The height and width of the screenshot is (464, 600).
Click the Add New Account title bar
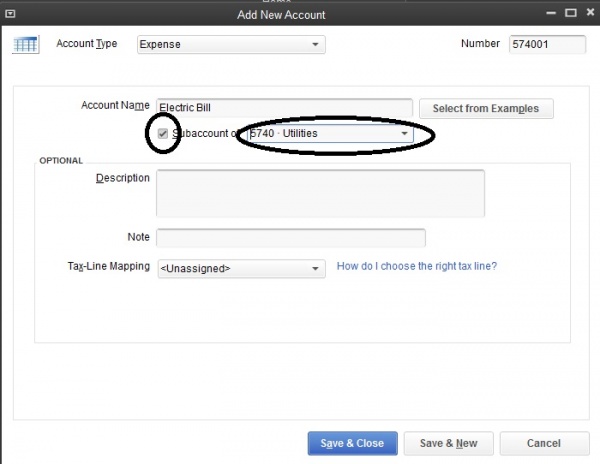point(280,14)
